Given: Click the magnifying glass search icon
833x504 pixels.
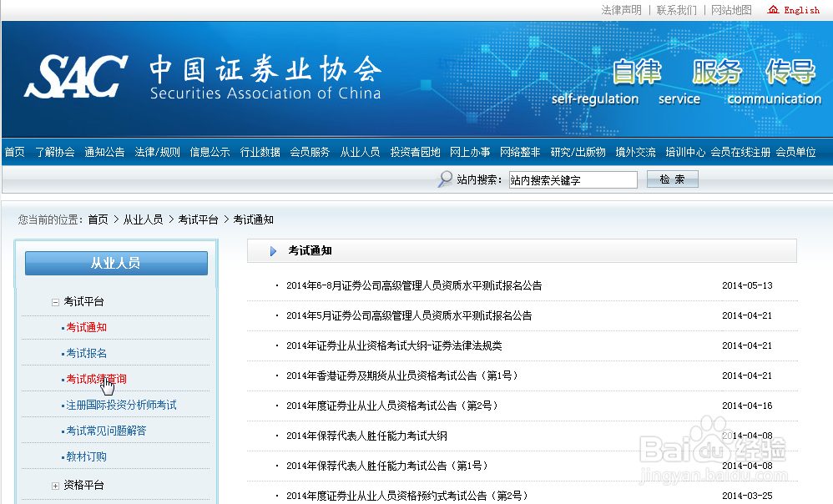Looking at the screenshot, I should point(443,179).
